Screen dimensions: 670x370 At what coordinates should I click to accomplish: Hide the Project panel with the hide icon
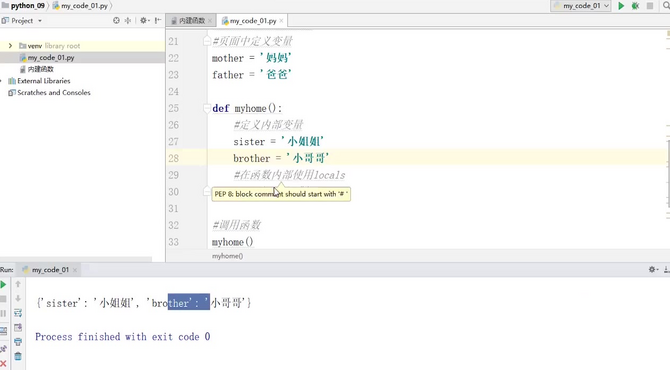(x=158, y=21)
